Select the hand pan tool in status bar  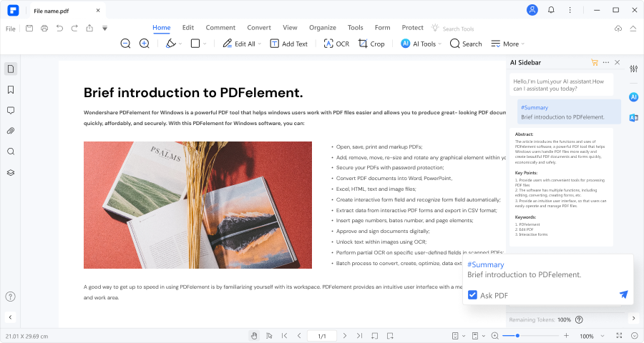click(x=254, y=336)
